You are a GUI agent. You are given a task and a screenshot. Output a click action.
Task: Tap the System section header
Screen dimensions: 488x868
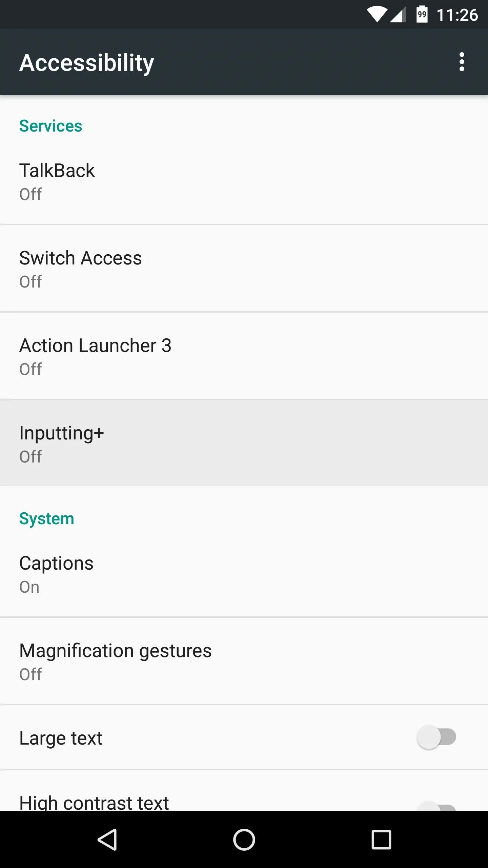tap(46, 519)
